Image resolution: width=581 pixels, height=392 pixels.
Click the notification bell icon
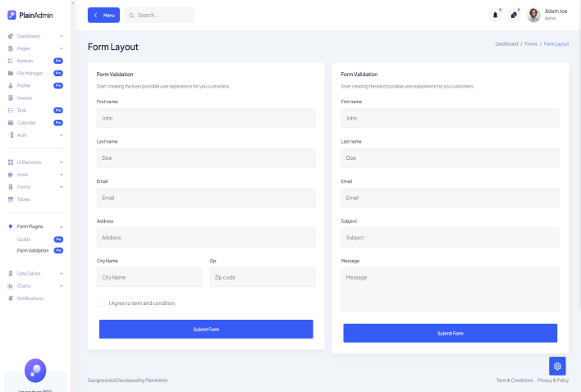pos(495,15)
